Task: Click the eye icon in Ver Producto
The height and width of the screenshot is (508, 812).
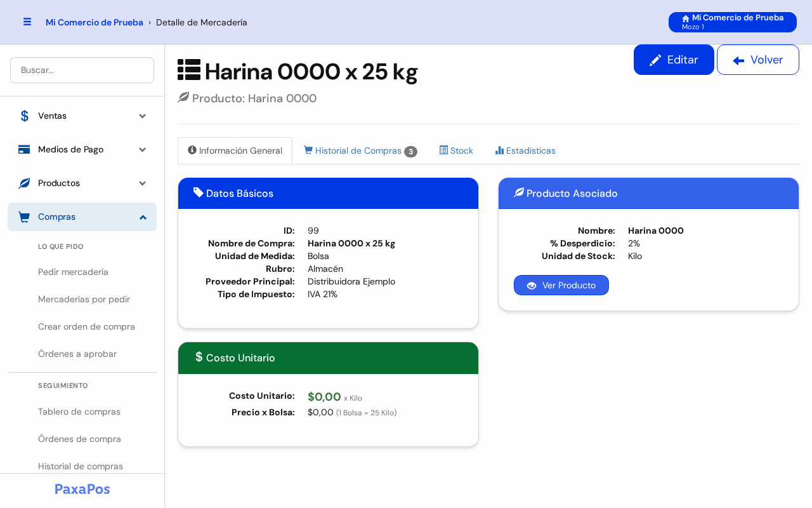Action: coord(532,286)
